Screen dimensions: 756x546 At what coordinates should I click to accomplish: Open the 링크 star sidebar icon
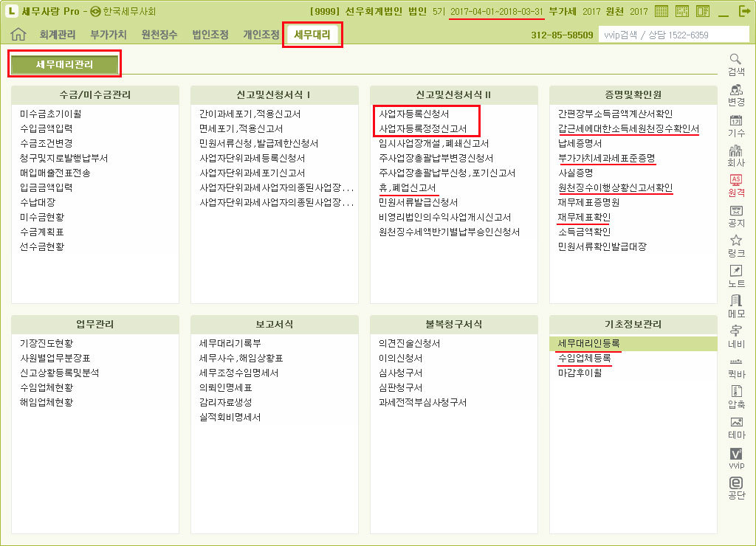(x=736, y=246)
